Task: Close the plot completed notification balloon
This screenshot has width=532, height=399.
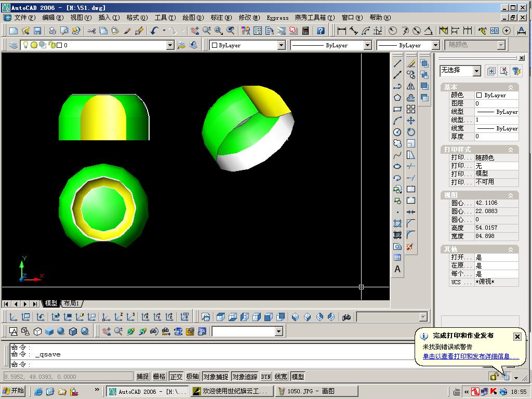Action: (x=517, y=336)
